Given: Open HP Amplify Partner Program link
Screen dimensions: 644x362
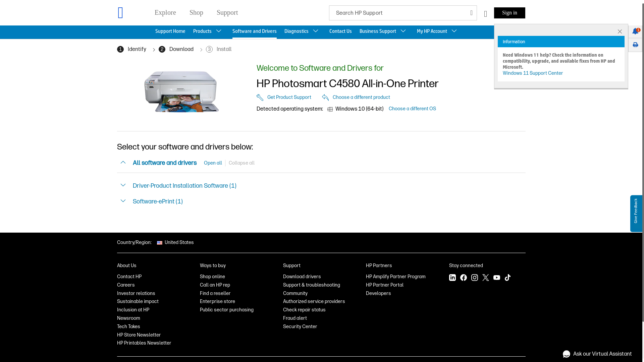Looking at the screenshot, I should point(396,277).
